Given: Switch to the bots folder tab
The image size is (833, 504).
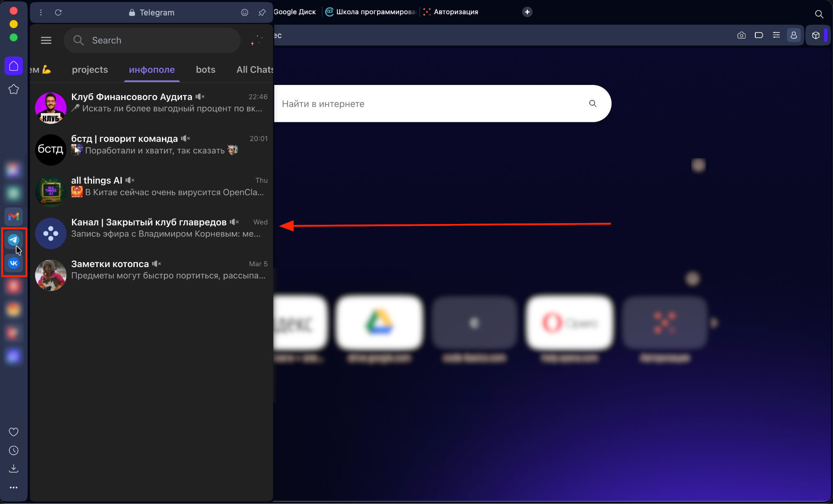Looking at the screenshot, I should [x=205, y=70].
